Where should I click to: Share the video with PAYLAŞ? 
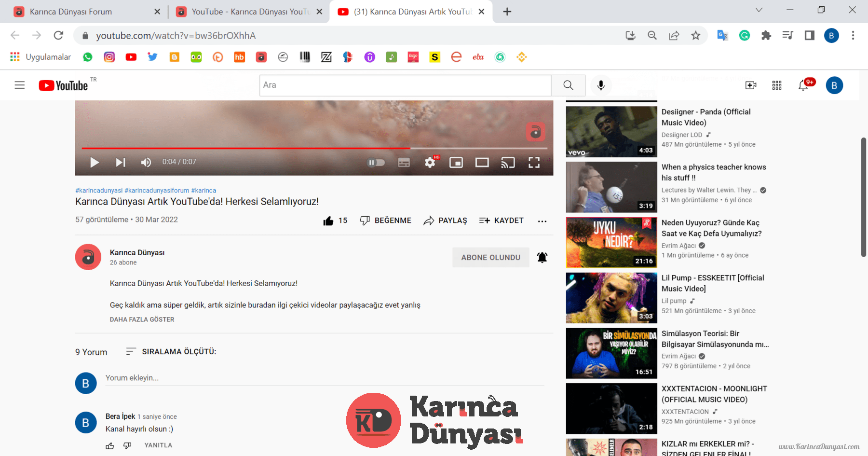(x=446, y=221)
